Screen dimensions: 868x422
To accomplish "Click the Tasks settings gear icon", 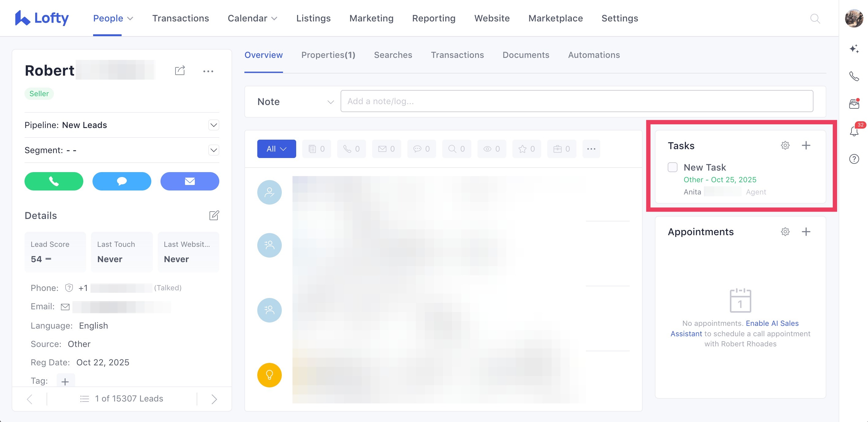I will point(785,145).
